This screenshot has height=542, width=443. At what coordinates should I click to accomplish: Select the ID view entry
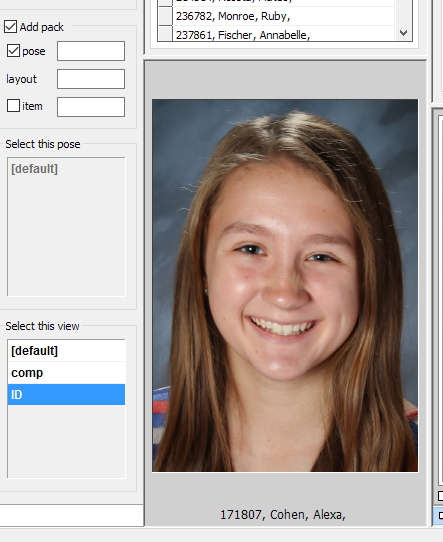[x=66, y=394]
